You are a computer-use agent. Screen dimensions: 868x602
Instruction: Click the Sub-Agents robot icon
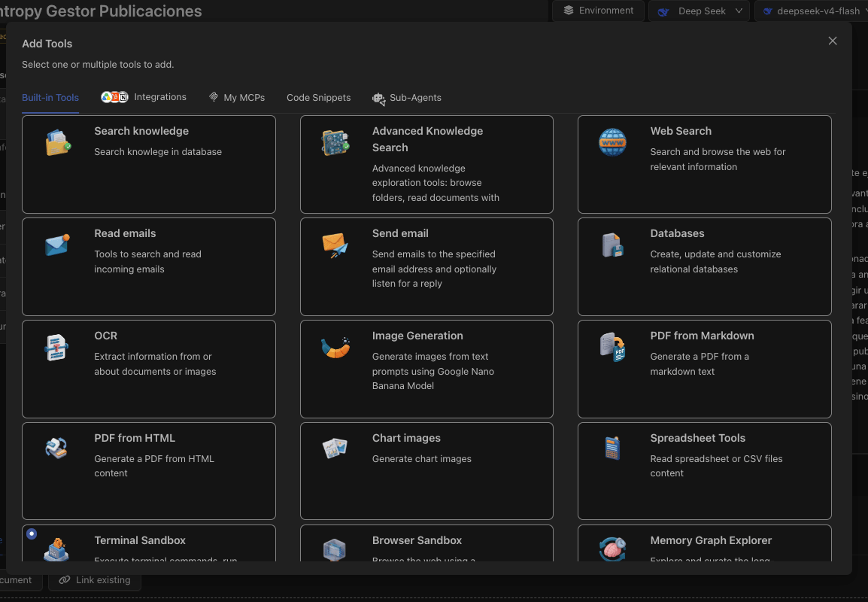378,99
